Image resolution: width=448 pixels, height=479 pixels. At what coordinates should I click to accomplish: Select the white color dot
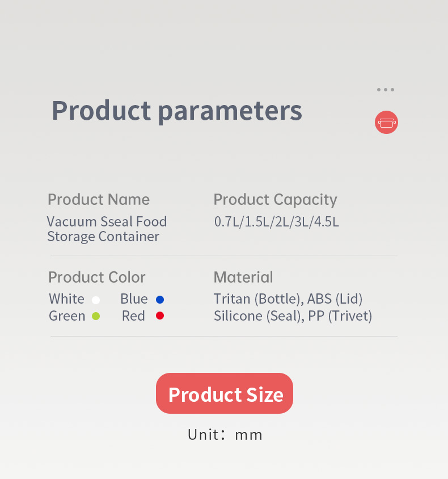click(96, 300)
